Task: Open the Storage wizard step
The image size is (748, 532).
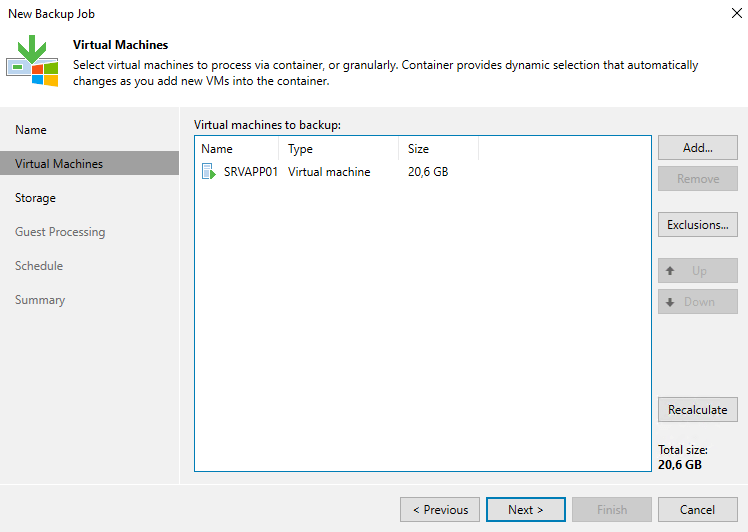Action: [x=35, y=198]
